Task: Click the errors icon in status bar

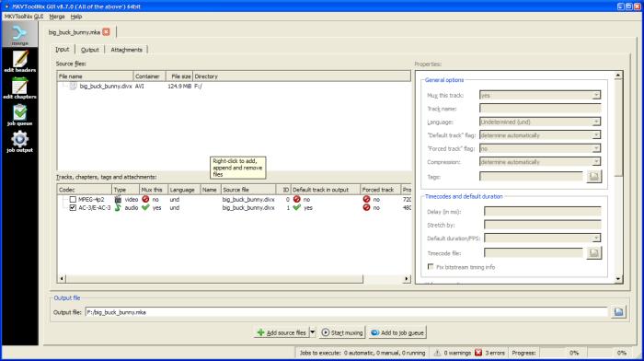Action: coord(478,353)
